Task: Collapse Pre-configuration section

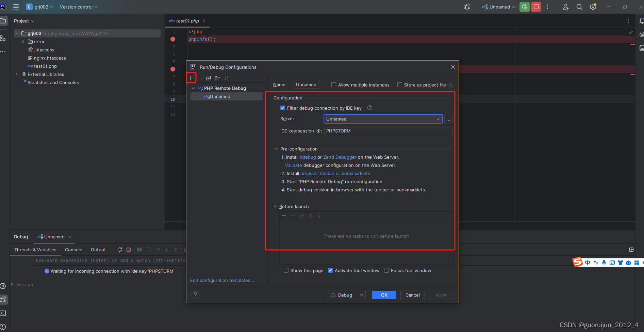Action: 276,149
